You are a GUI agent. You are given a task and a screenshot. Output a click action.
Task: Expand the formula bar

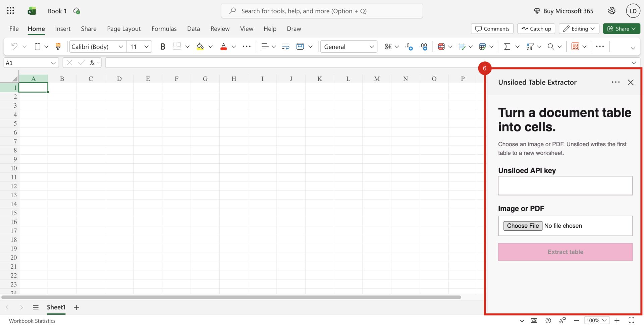tap(634, 63)
